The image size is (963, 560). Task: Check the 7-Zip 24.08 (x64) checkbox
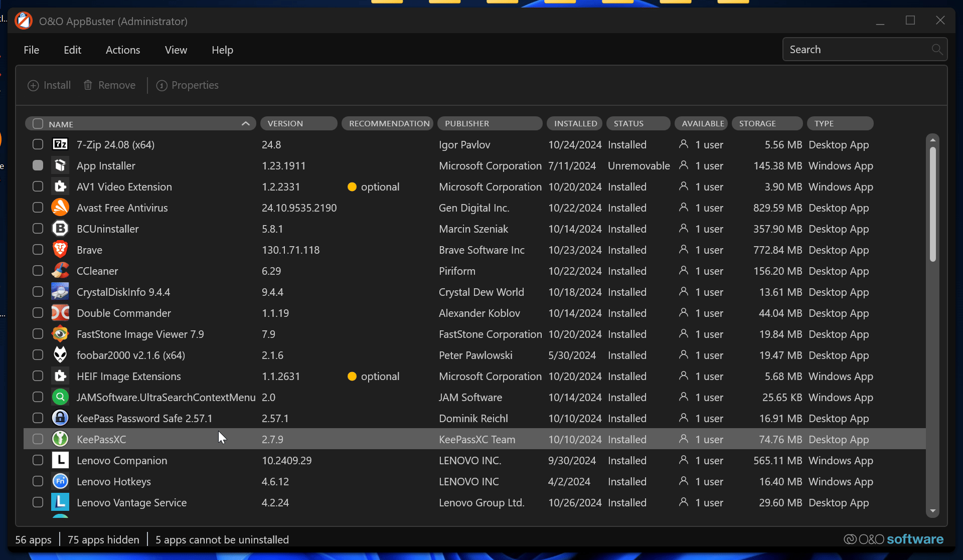pyautogui.click(x=38, y=144)
